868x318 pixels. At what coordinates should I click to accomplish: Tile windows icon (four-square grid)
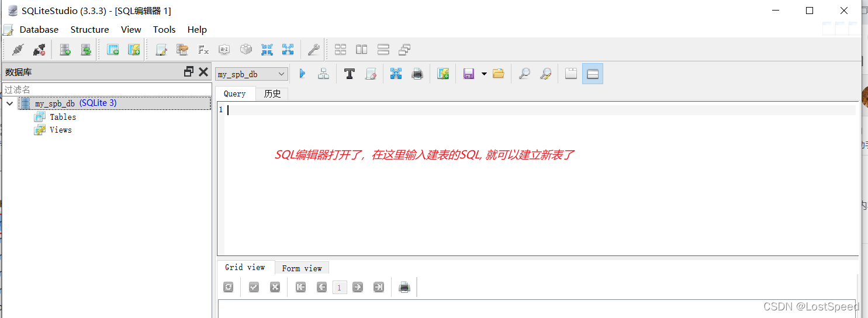(340, 50)
